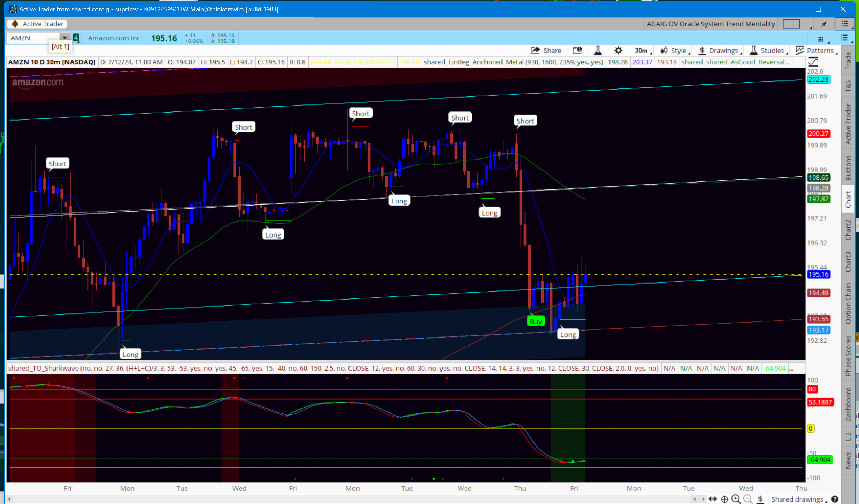859x504 pixels.
Task: Click the dollar sign drawing icon at bottom
Action: tap(760, 499)
